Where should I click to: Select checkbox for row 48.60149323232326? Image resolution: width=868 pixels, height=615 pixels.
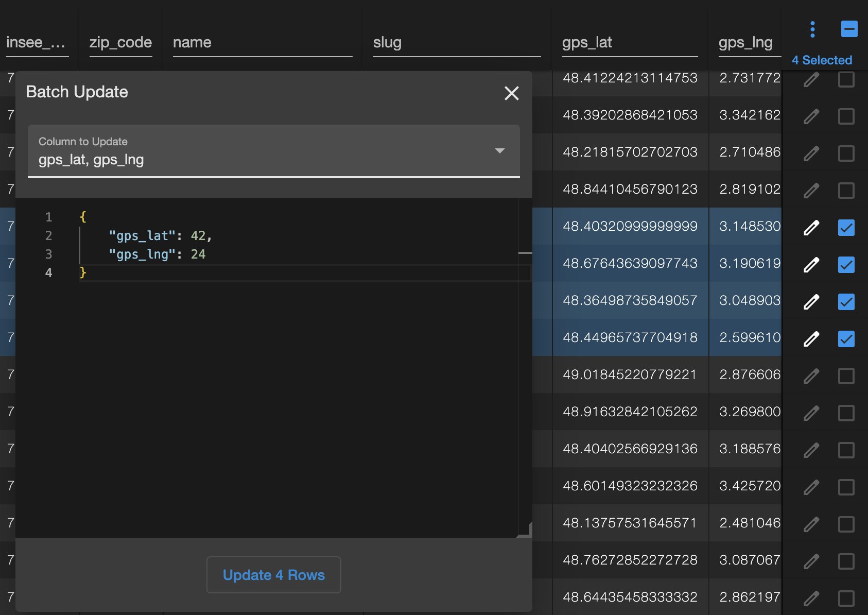(846, 487)
